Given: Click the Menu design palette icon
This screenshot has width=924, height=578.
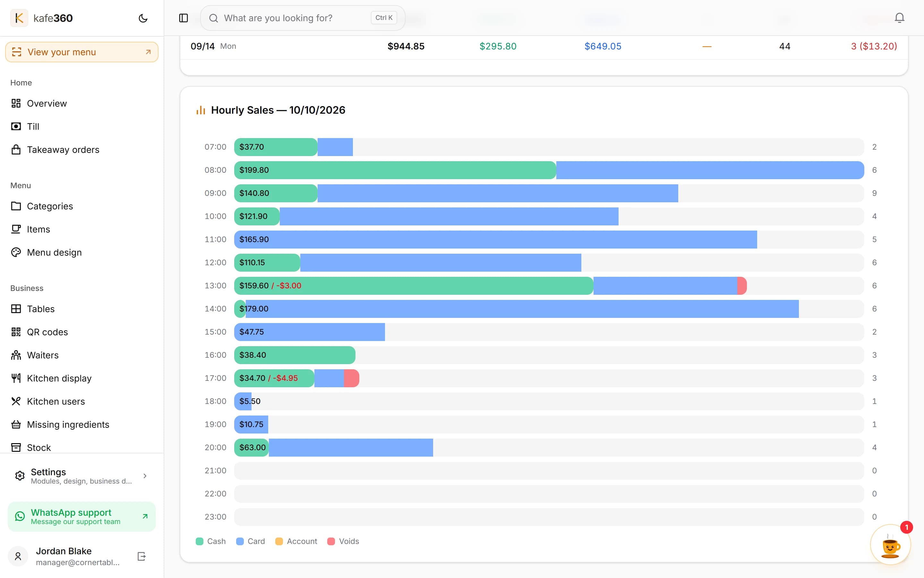Looking at the screenshot, I should coord(16,252).
